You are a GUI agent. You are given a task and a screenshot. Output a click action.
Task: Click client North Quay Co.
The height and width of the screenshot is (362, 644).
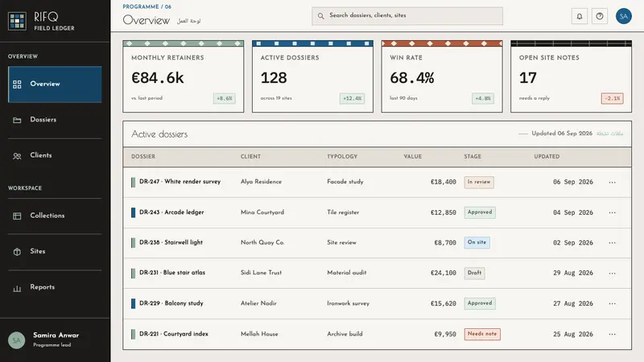point(262,243)
